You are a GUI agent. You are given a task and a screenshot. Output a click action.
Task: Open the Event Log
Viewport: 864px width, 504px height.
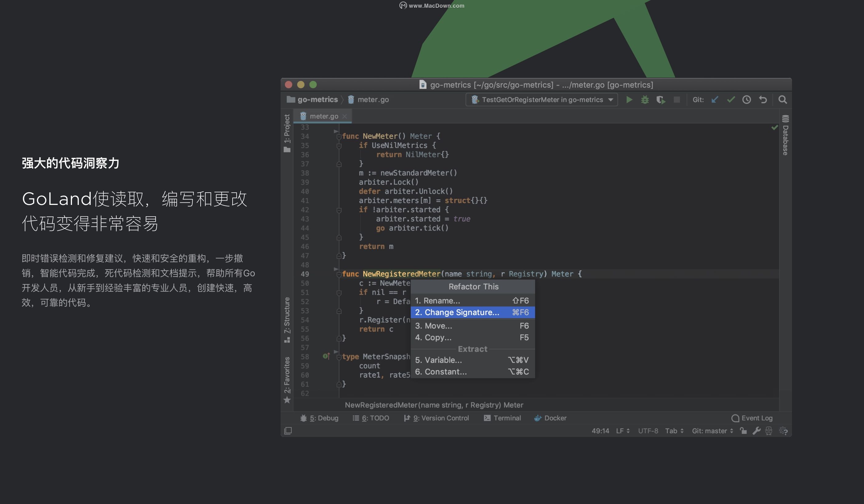752,418
